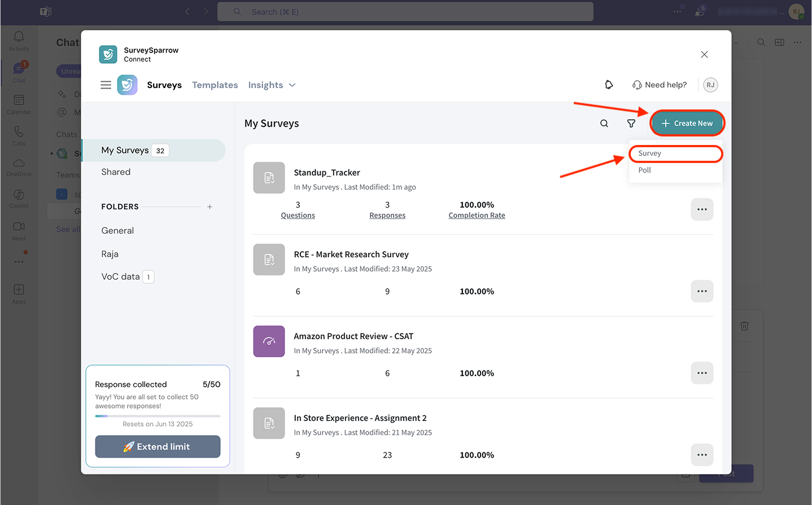The width and height of the screenshot is (812, 505).
Task: Click the Extend limit button
Action: (158, 446)
